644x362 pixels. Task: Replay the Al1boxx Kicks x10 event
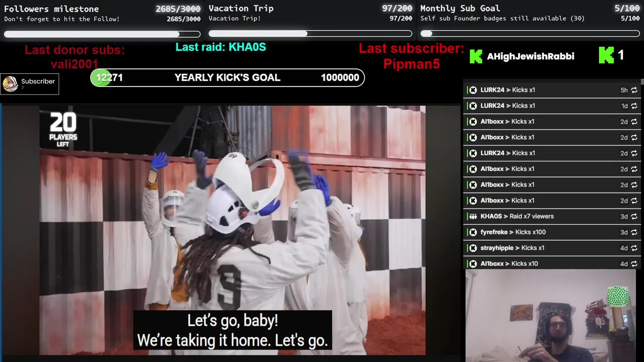point(634,263)
